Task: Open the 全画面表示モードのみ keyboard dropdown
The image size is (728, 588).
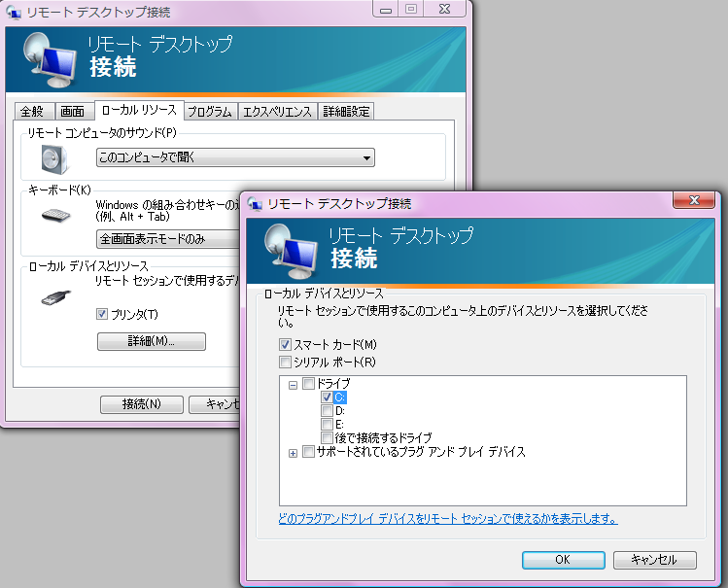Action: coord(168,239)
